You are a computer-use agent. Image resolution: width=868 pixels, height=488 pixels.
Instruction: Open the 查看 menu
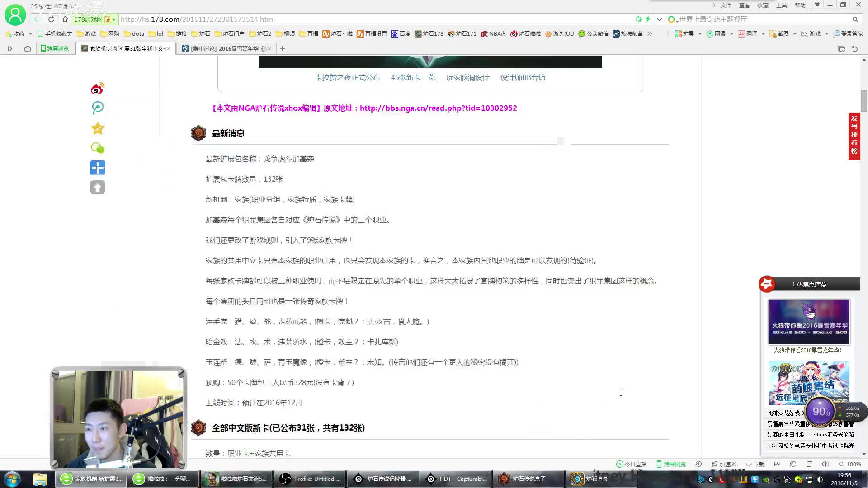coord(744,5)
